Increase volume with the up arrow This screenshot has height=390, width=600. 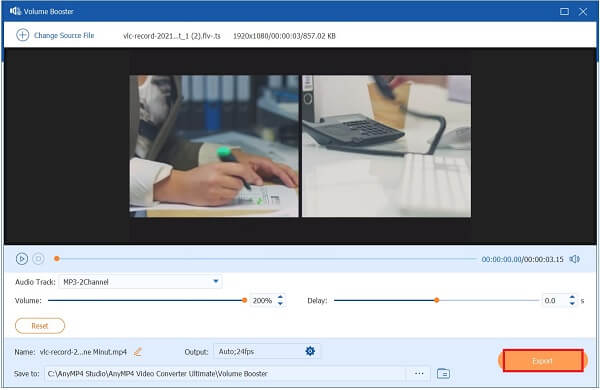[280, 297]
